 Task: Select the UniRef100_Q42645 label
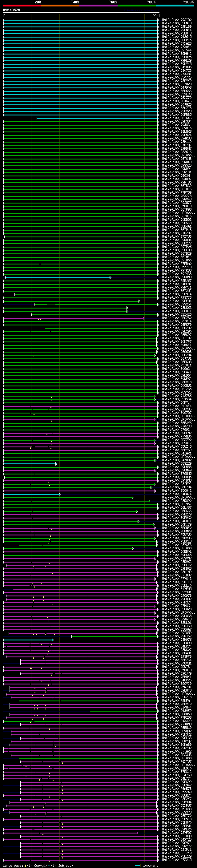177,37
